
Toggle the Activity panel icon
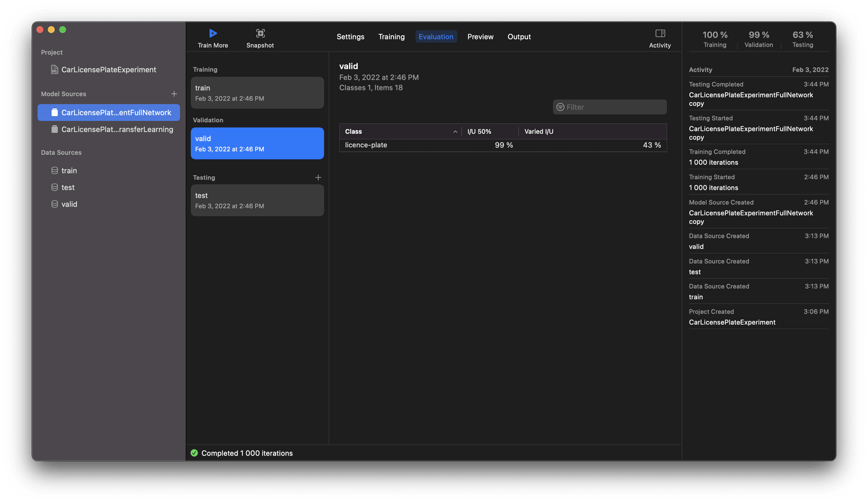tap(660, 34)
